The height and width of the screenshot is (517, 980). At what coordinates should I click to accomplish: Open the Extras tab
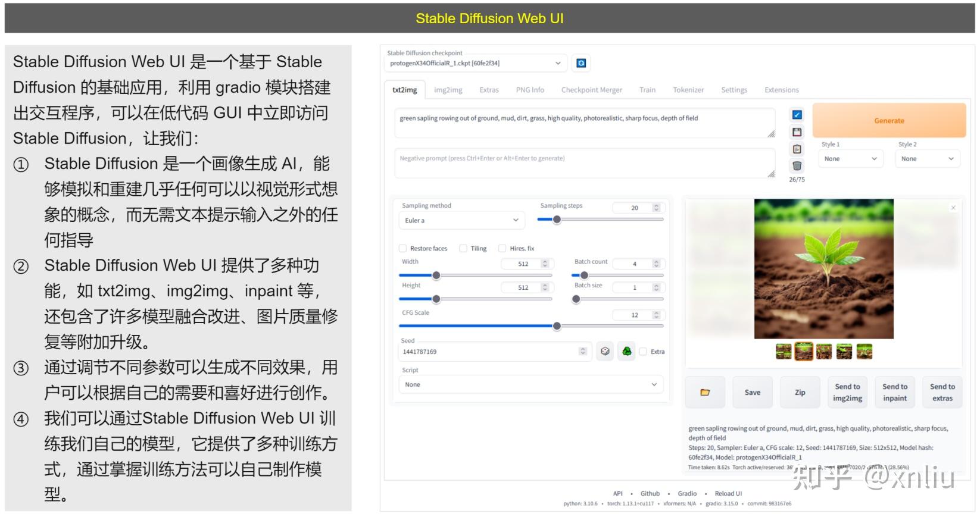point(489,90)
